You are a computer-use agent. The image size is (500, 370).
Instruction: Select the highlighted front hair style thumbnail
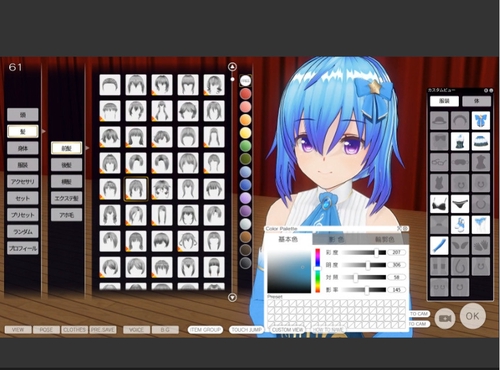[136, 189]
